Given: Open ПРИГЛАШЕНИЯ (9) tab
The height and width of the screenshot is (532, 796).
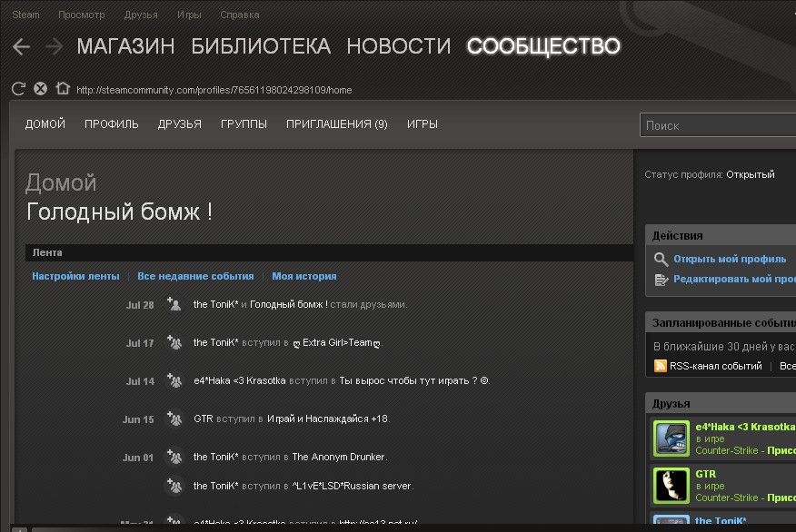Looking at the screenshot, I should click(336, 124).
